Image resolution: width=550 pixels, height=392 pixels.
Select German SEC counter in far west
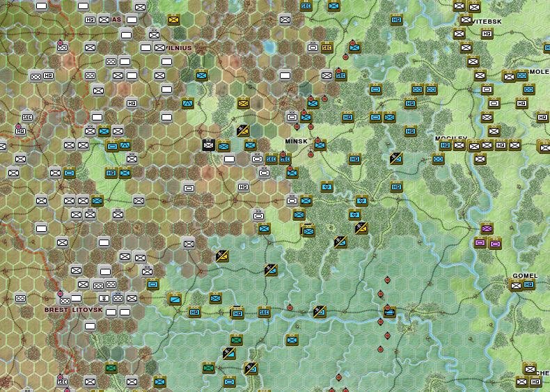click(x=27, y=117)
